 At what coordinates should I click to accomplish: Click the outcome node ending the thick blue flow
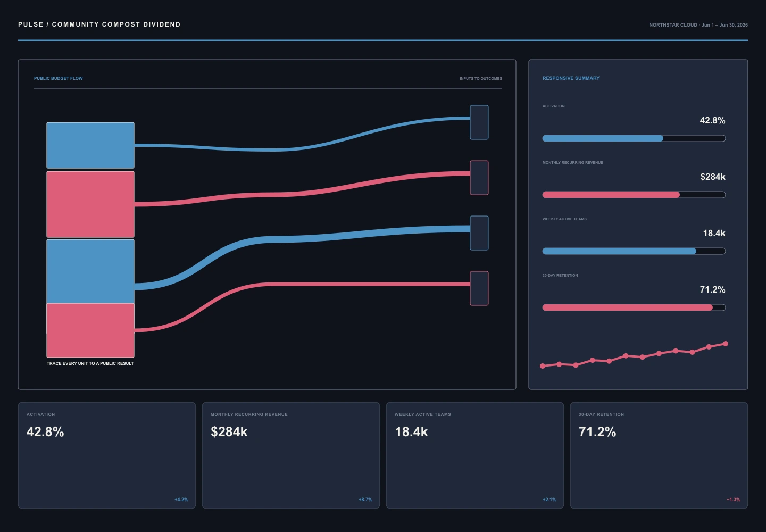(479, 233)
